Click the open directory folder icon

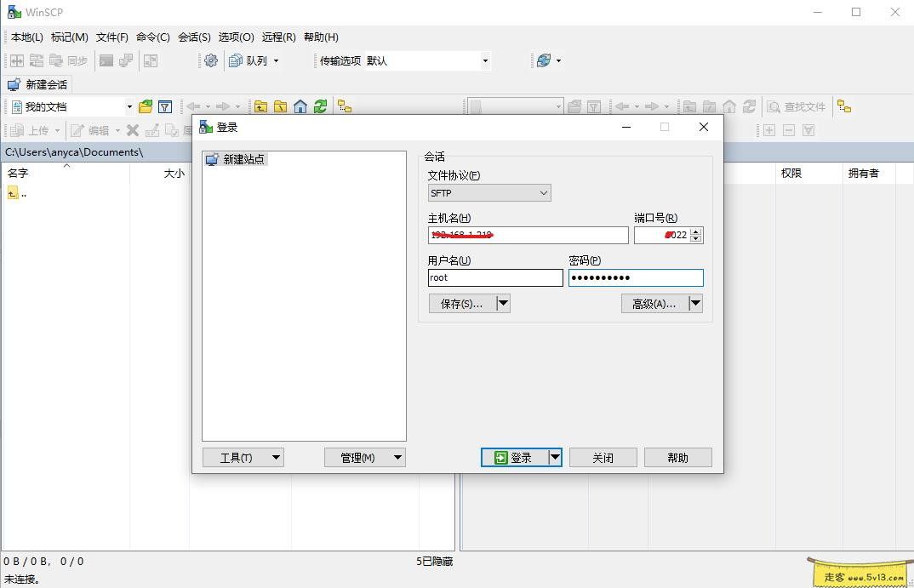(144, 106)
